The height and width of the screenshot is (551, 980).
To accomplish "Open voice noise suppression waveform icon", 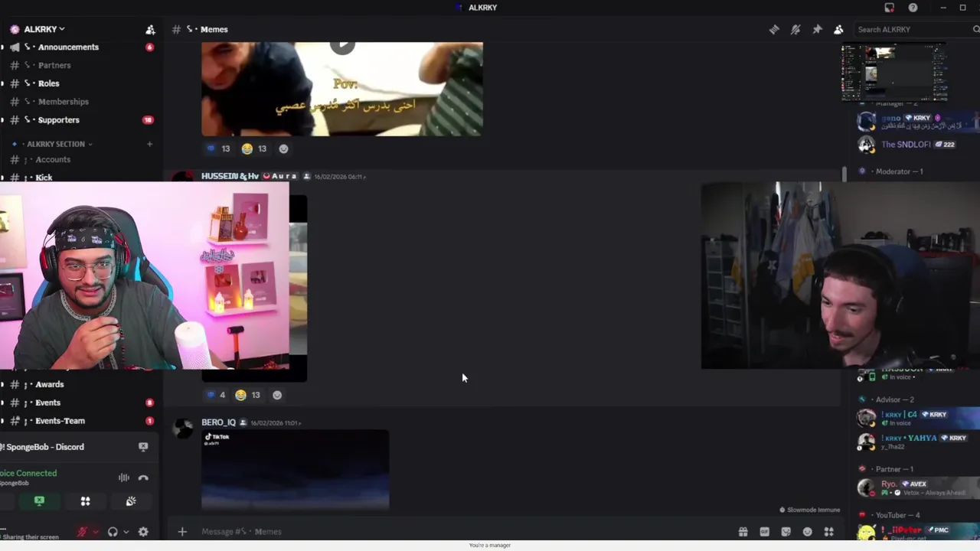I will (x=124, y=478).
